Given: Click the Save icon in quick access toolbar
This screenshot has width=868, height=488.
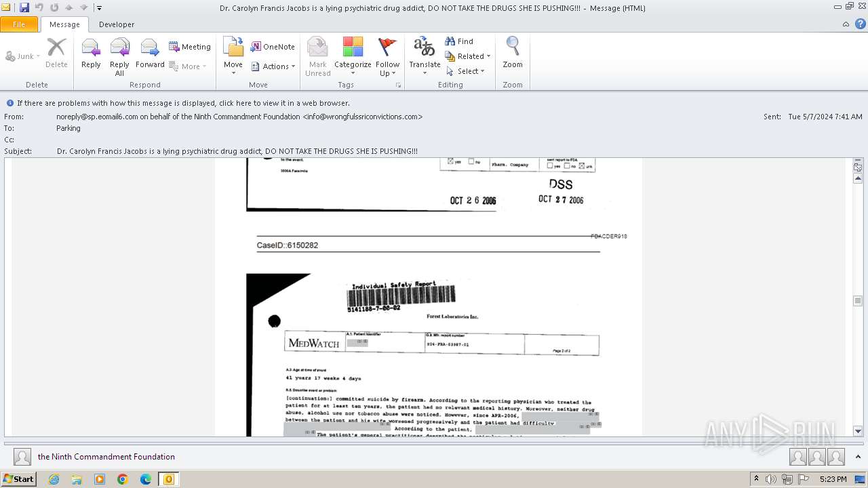Looking at the screenshot, I should pyautogui.click(x=24, y=7).
